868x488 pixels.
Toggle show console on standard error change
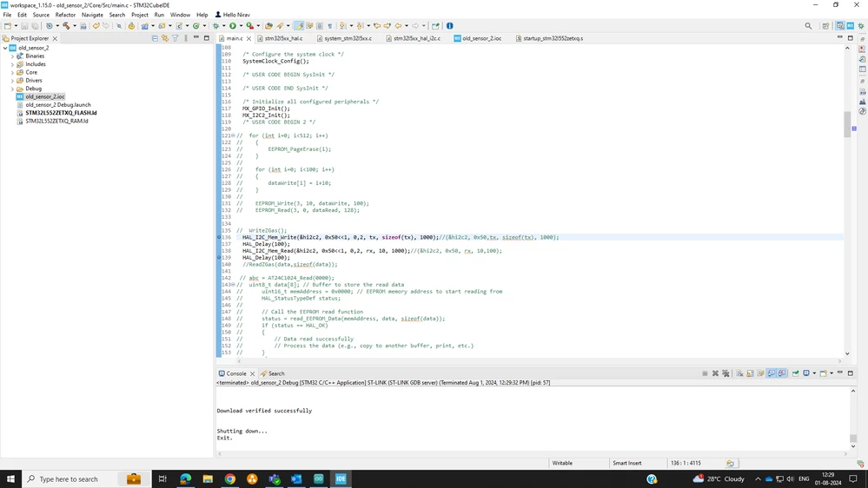point(782,373)
